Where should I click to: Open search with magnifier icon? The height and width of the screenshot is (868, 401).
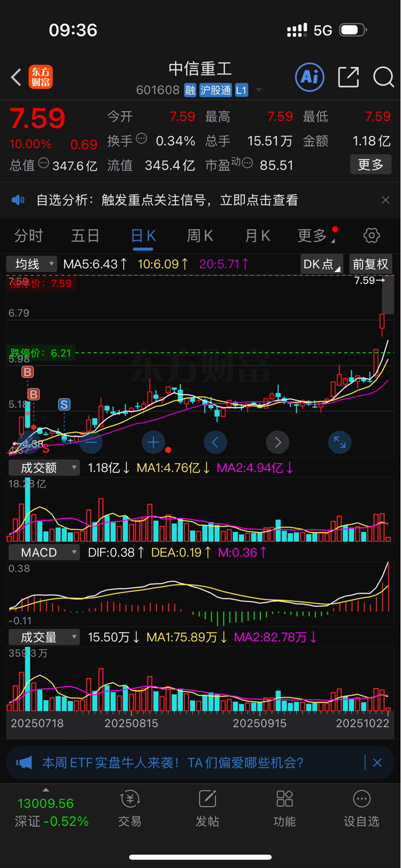point(383,77)
